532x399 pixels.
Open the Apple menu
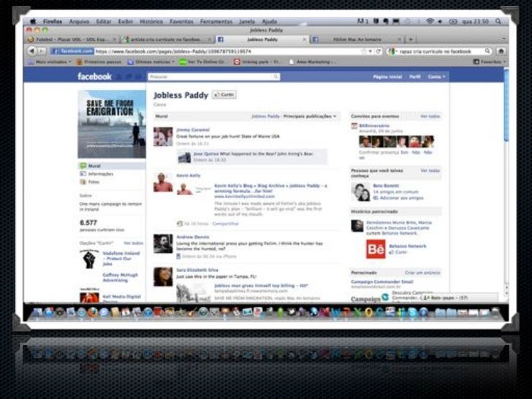pyautogui.click(x=33, y=21)
